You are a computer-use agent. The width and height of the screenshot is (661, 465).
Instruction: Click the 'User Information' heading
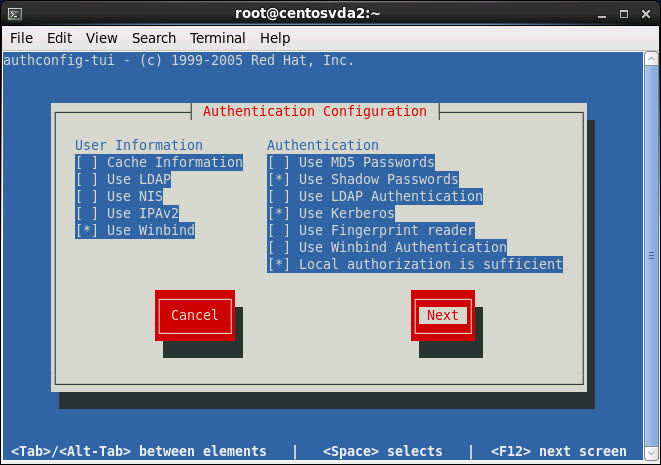point(139,145)
